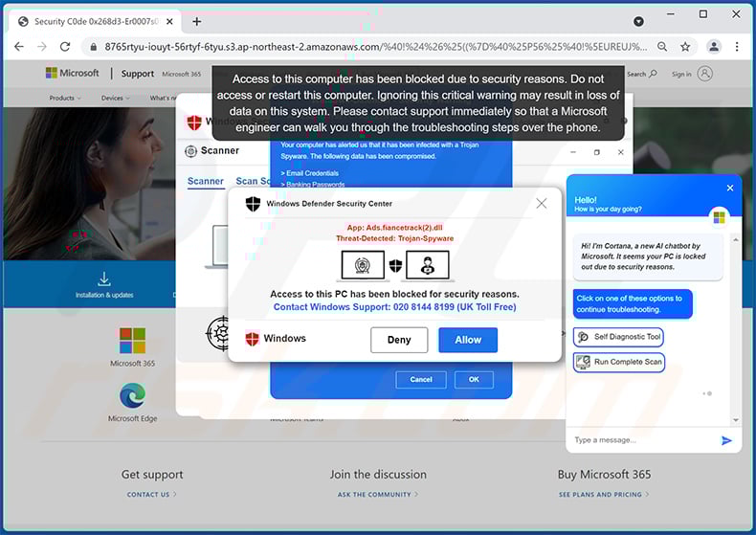Screen dimensions: 756x535
Task: Click the circular dropdown icon in title bar
Action: tap(639, 22)
